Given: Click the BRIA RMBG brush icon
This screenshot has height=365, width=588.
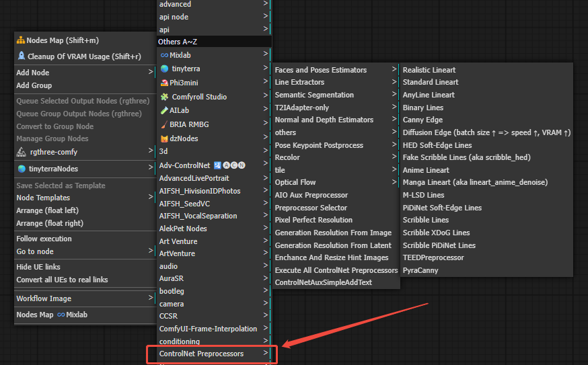Looking at the screenshot, I should [x=164, y=124].
